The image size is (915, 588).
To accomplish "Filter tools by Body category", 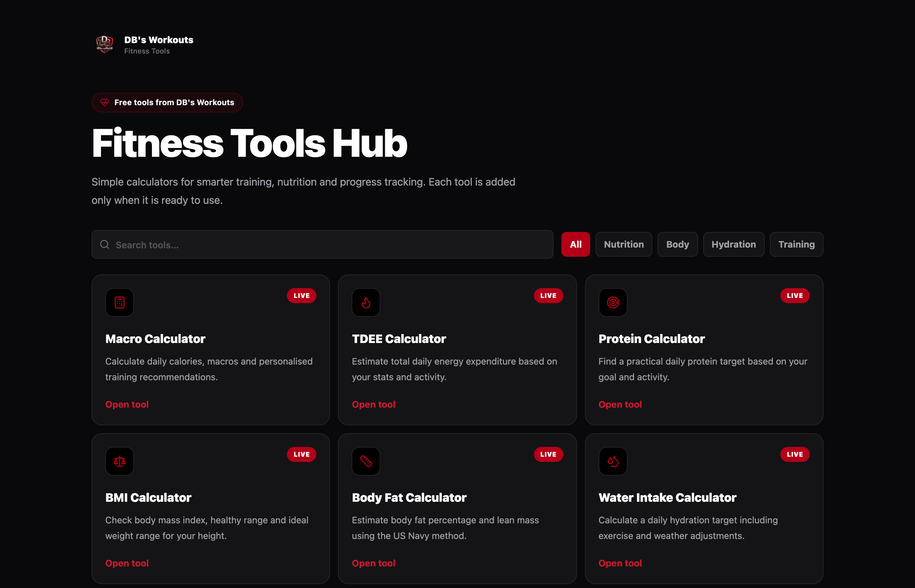I will point(677,244).
